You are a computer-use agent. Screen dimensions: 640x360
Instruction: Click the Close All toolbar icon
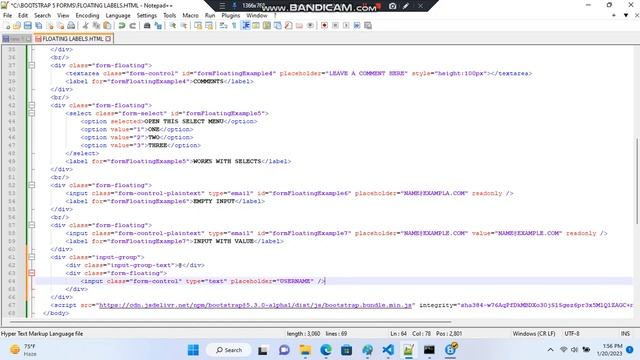60,25
